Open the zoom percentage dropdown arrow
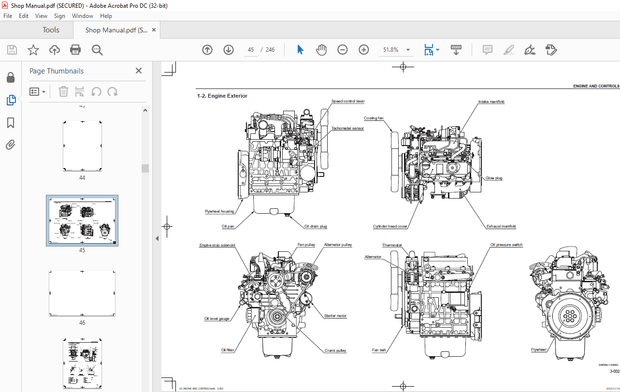 408,50
